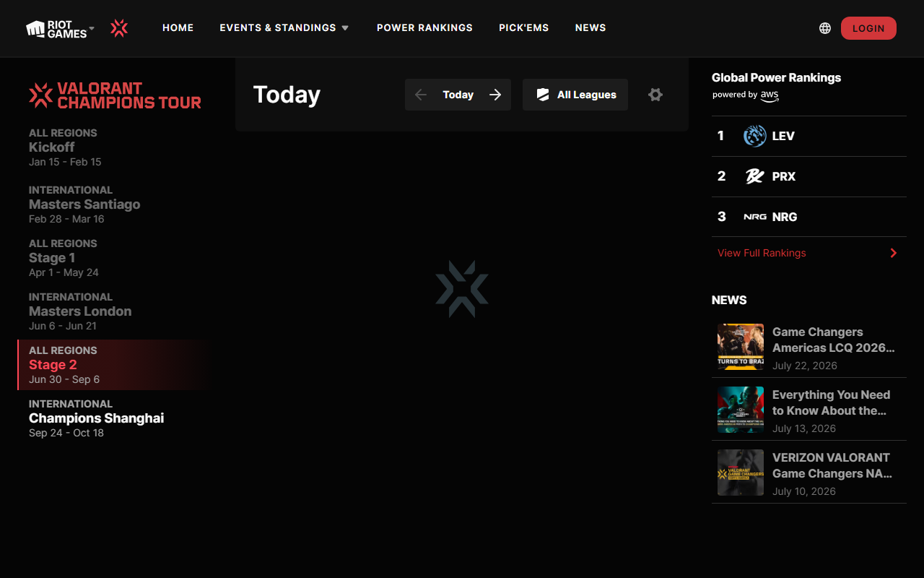The height and width of the screenshot is (578, 924).
Task: Go to the previous day with left arrow
Action: point(421,95)
